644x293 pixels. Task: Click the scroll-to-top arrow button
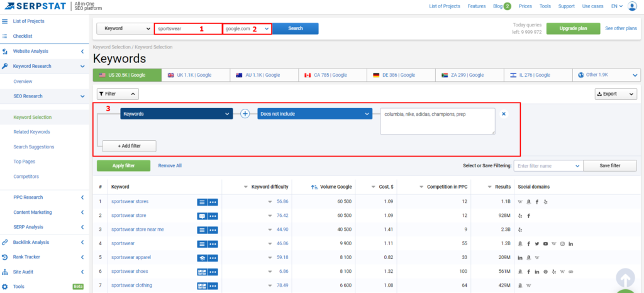625,278
